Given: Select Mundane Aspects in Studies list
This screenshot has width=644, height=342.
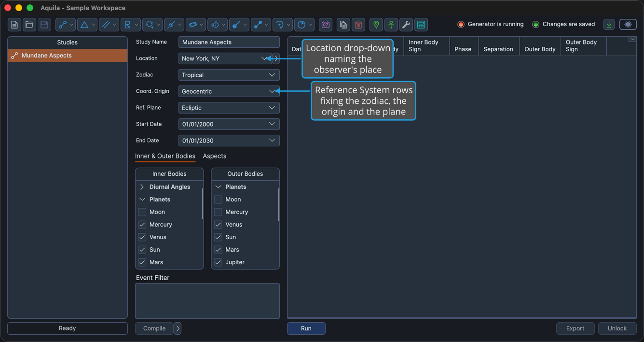Looking at the screenshot, I should (x=68, y=56).
